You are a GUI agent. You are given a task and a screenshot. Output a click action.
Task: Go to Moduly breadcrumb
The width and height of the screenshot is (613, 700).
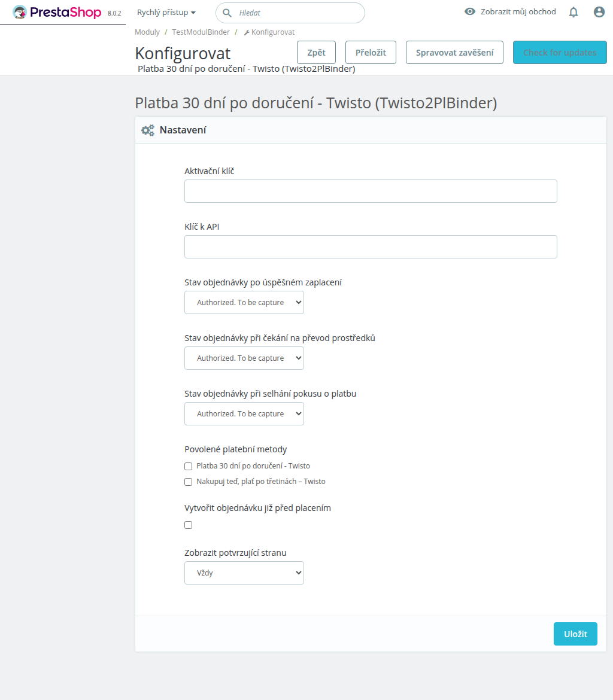(147, 32)
